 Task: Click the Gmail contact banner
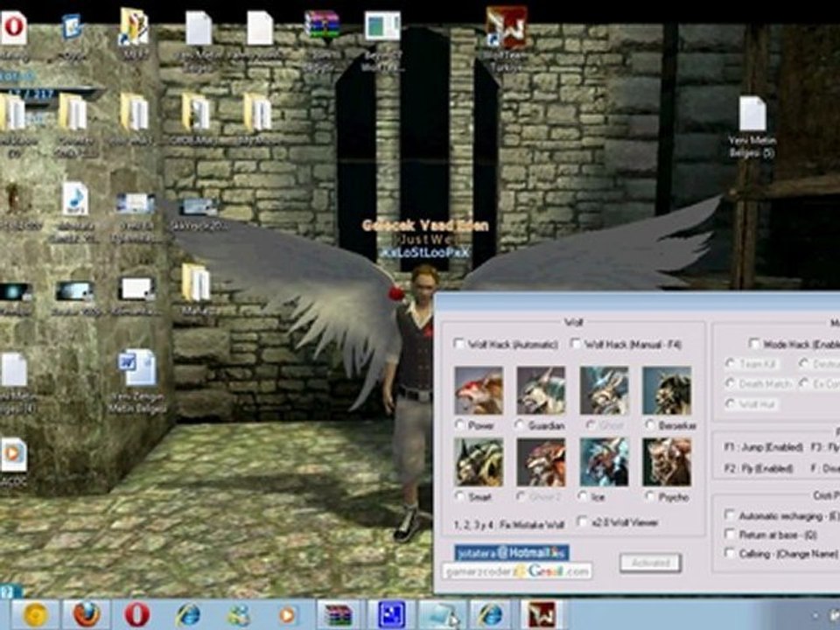click(517, 571)
